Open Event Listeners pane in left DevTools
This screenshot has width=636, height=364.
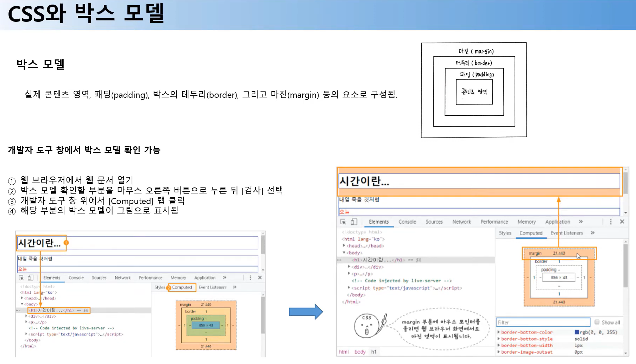(x=213, y=287)
